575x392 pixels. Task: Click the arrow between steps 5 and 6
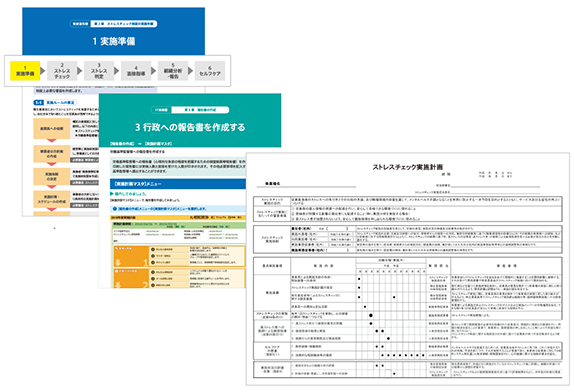coord(190,71)
